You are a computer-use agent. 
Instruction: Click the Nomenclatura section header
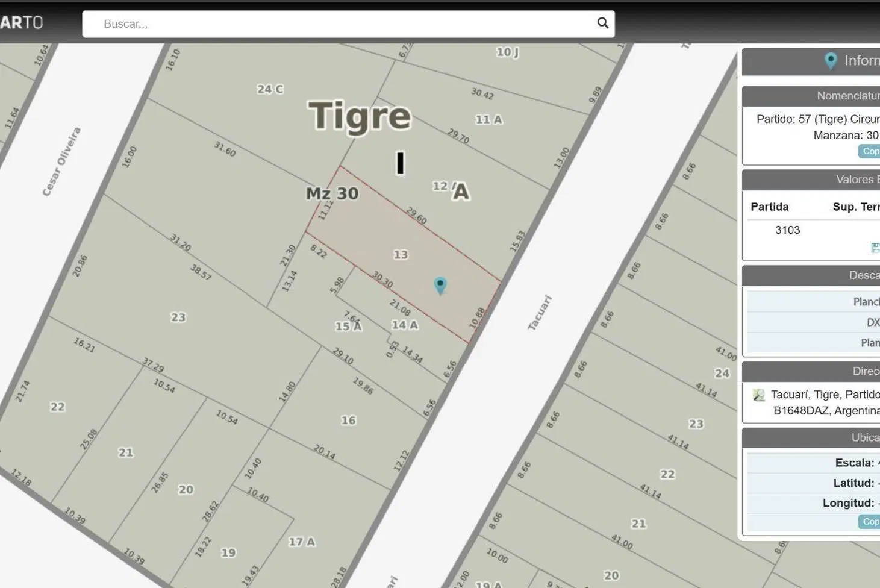click(x=811, y=96)
